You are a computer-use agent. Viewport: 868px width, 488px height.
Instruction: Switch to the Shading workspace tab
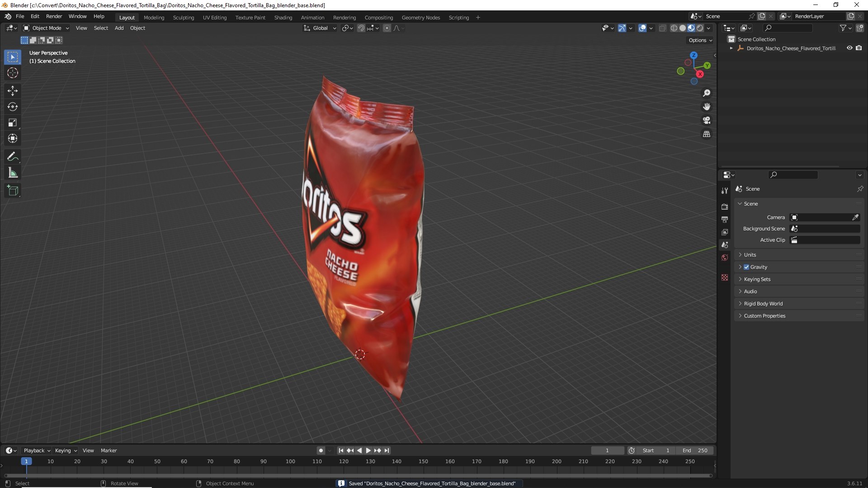(283, 18)
